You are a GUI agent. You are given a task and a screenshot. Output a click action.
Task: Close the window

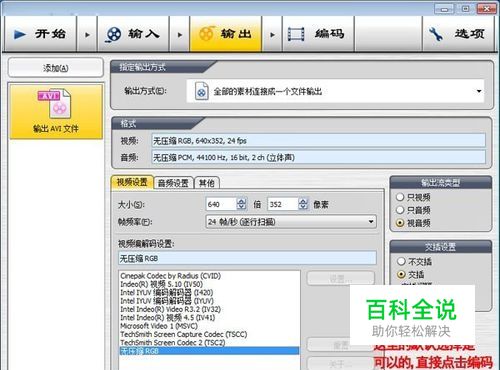click(486, 9)
